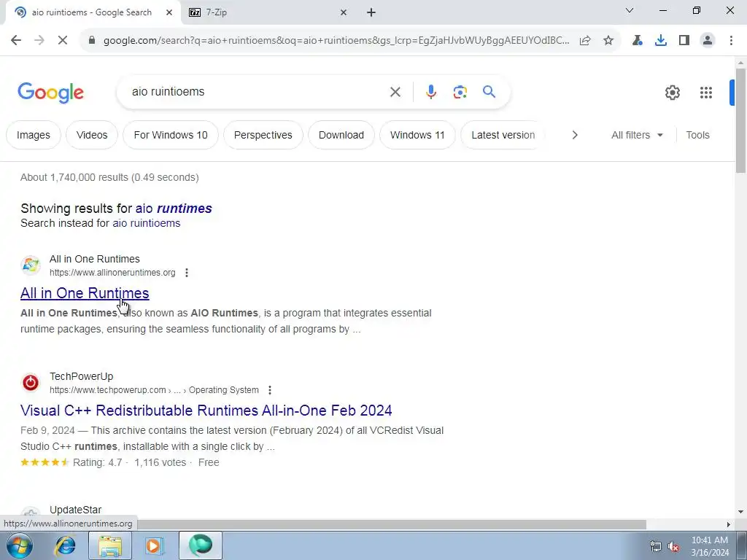Follow the aio runtimes corrected search link

tap(174, 209)
